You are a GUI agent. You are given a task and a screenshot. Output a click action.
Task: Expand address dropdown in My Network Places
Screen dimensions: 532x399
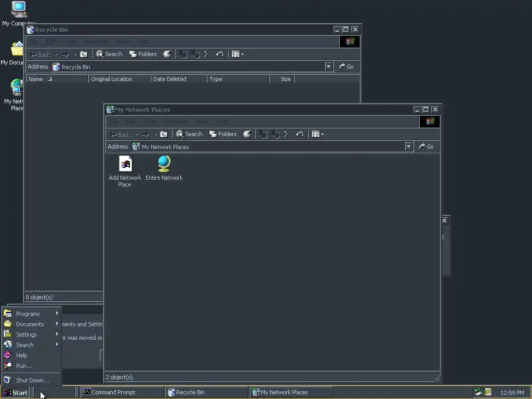pyautogui.click(x=408, y=147)
